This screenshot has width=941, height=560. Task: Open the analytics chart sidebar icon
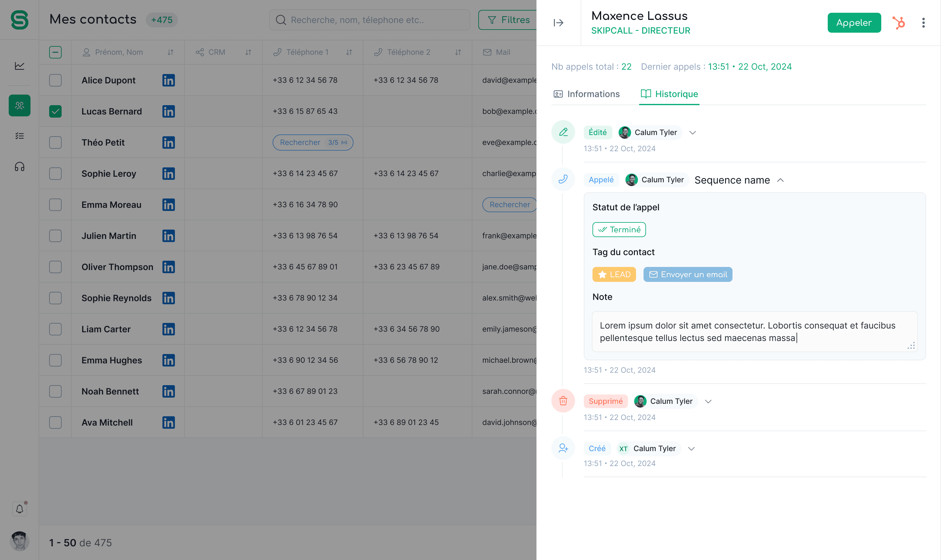tap(20, 66)
